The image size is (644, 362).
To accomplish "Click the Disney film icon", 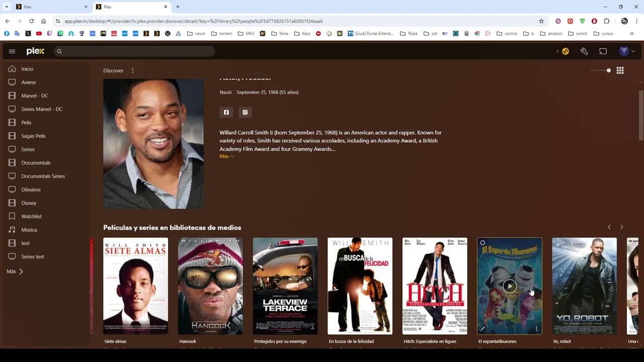I will point(12,203).
